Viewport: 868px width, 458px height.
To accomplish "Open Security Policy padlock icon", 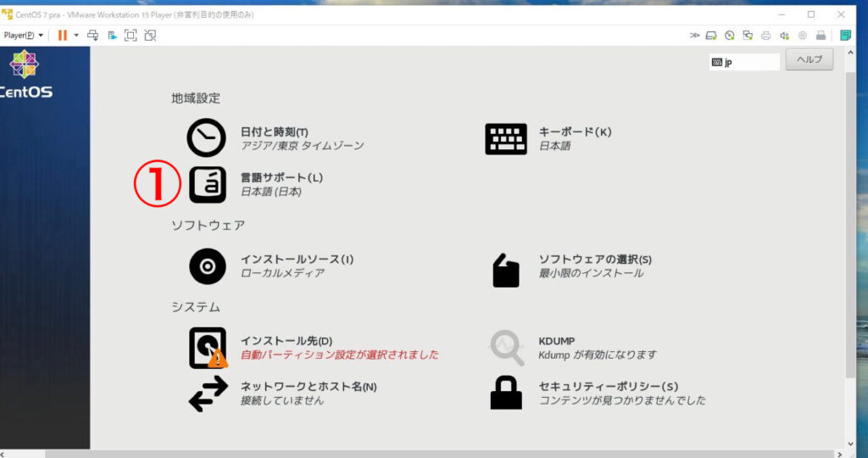I will click(506, 394).
